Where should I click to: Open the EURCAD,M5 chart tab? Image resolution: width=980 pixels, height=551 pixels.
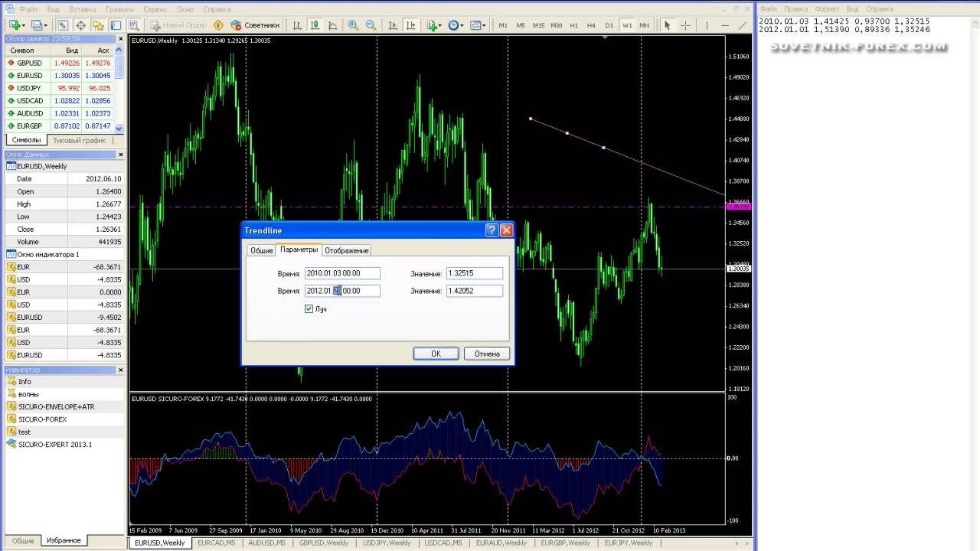tap(217, 543)
